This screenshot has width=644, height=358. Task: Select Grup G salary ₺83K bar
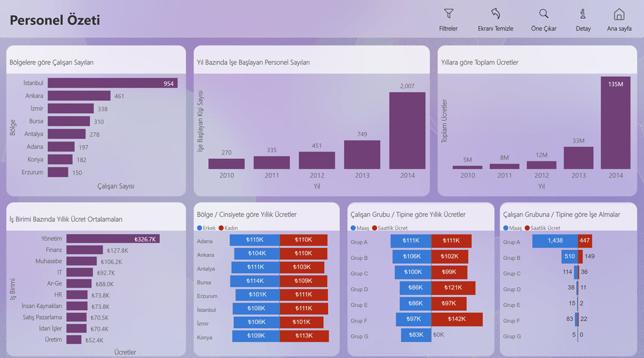(x=416, y=335)
